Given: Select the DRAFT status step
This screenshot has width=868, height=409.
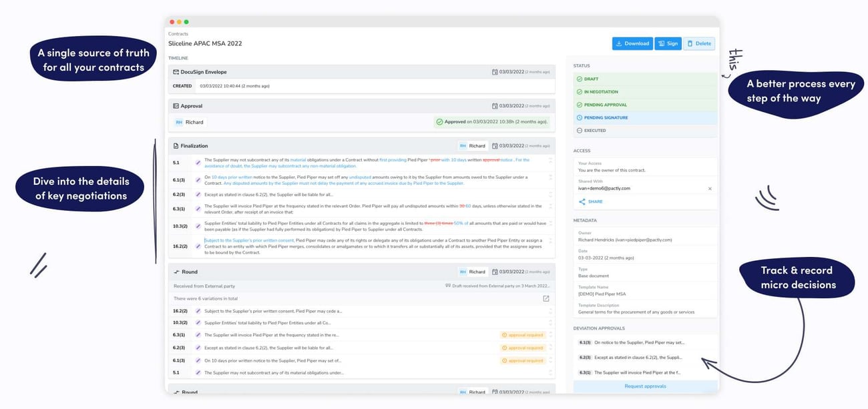Looking at the screenshot, I should pos(645,79).
